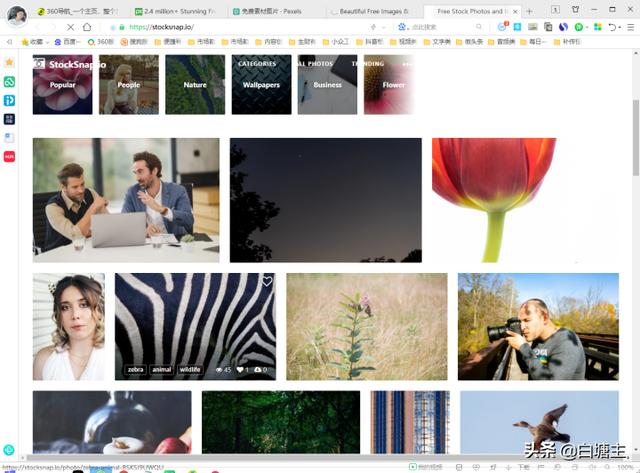Click the wildlife tag on photo
640x473 pixels.
tap(190, 369)
